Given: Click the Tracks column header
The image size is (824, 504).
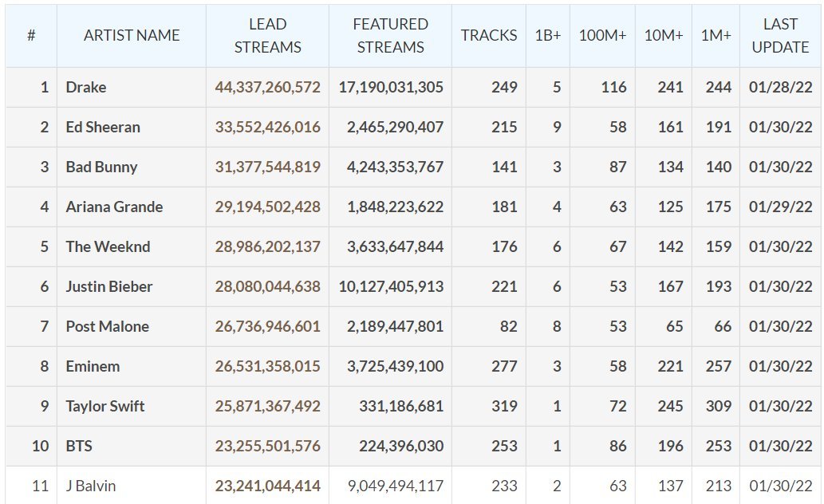Looking at the screenshot, I should click(489, 36).
